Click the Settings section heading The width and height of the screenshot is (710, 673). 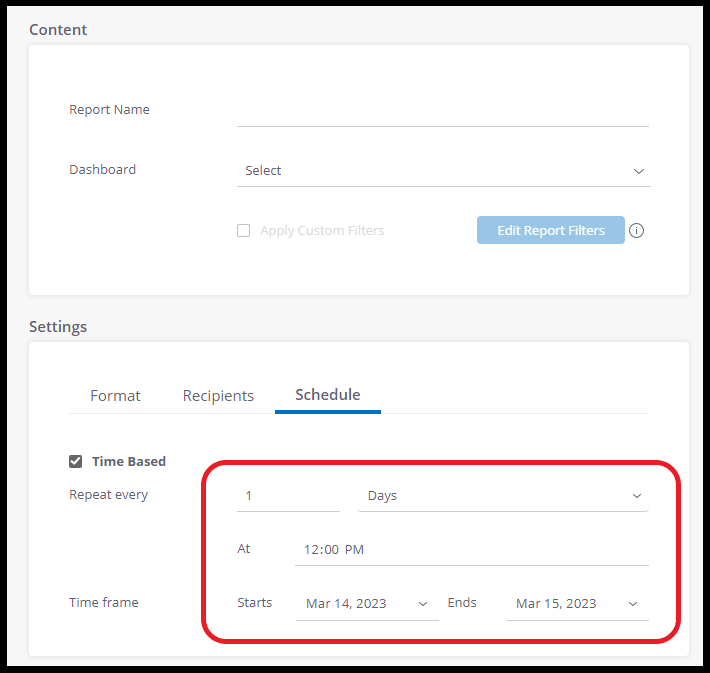click(x=58, y=327)
